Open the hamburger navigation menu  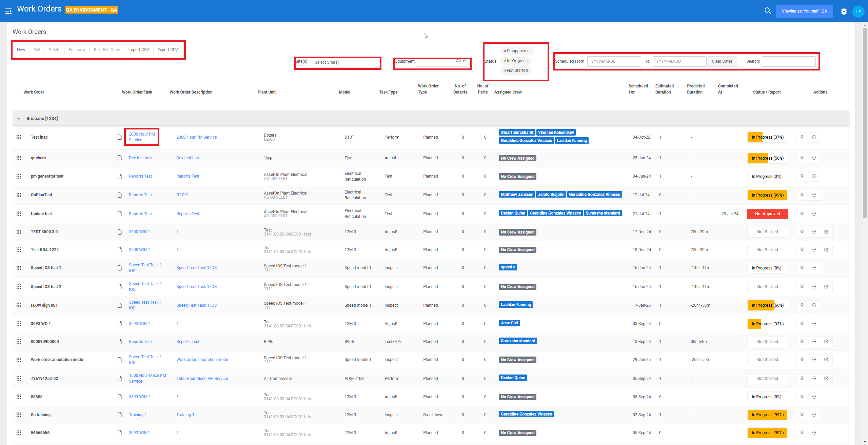(8, 11)
